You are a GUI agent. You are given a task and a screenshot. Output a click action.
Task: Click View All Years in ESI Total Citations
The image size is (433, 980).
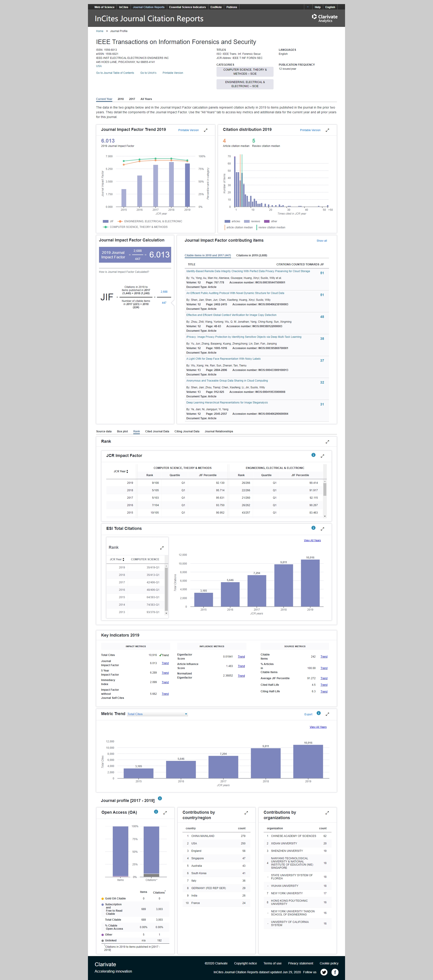click(312, 540)
